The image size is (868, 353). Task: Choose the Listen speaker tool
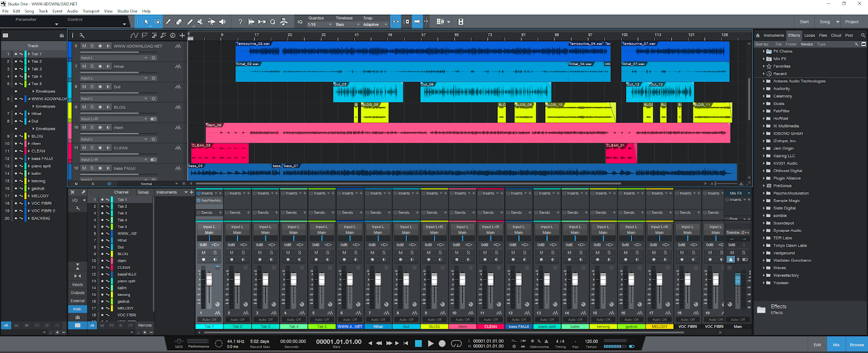[222, 22]
